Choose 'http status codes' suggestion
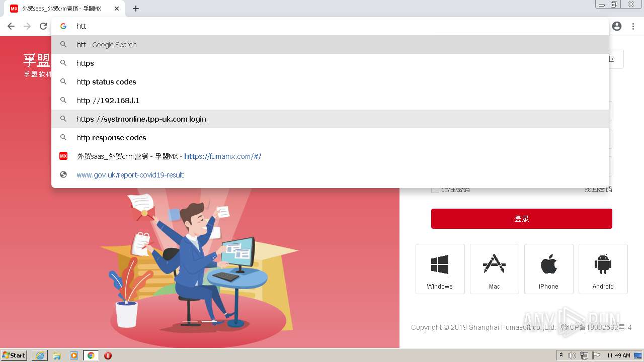Image resolution: width=644 pixels, height=362 pixels. (330, 82)
